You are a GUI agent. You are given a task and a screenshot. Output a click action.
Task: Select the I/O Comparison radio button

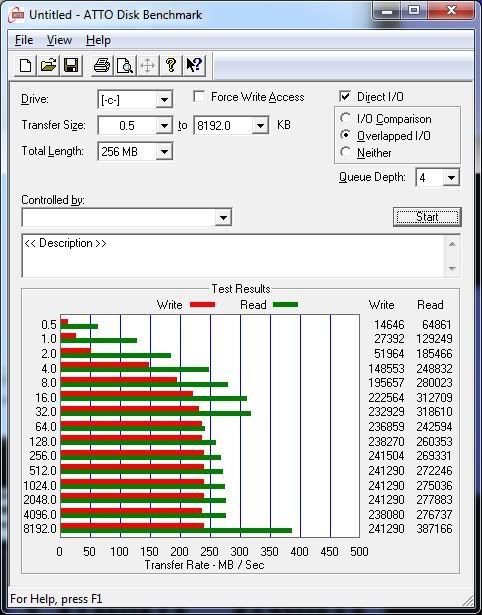[346, 118]
